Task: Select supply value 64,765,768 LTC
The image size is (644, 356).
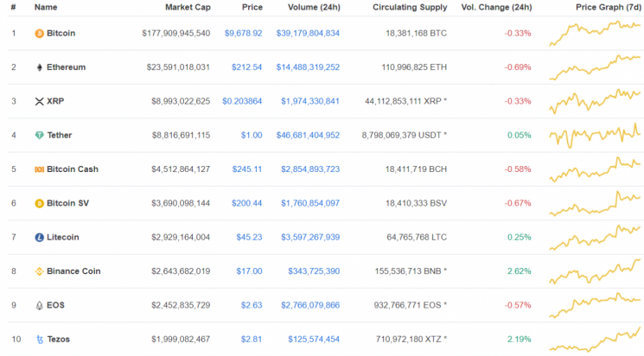Action: click(417, 238)
